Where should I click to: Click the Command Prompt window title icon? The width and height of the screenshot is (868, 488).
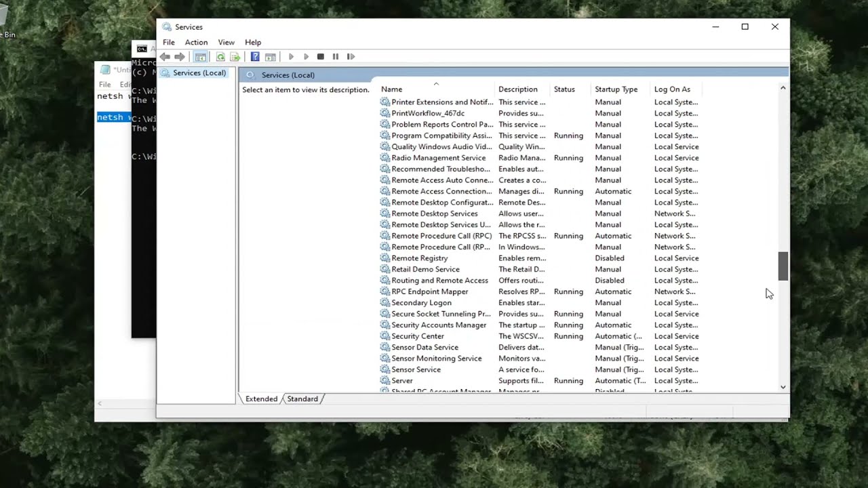pyautogui.click(x=142, y=49)
